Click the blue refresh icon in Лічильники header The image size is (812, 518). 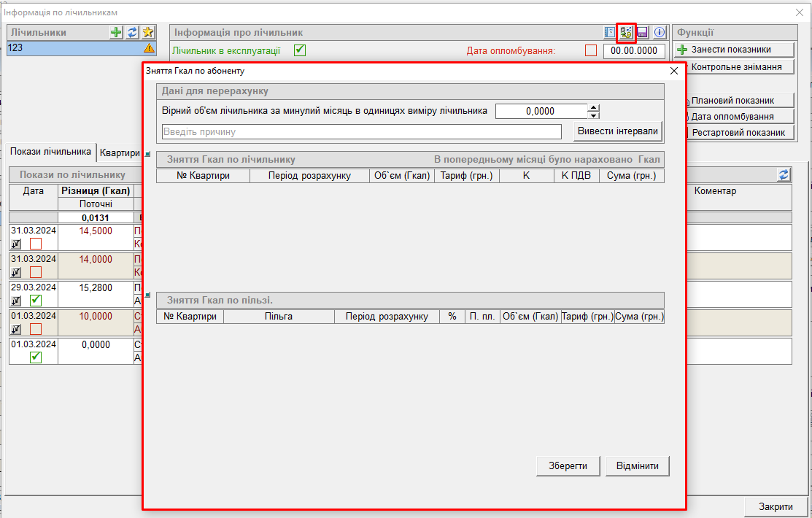[132, 32]
